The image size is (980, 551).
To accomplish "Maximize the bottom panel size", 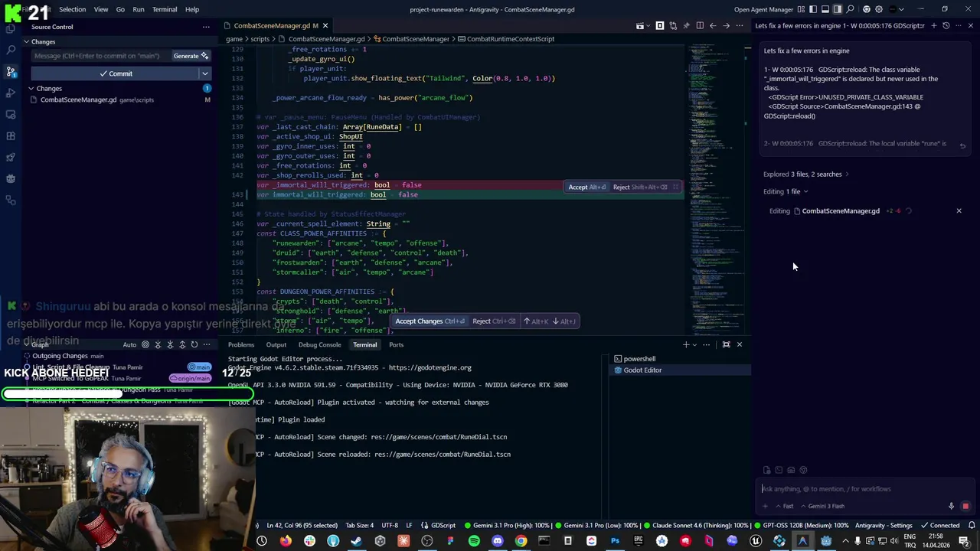I will [x=726, y=344].
